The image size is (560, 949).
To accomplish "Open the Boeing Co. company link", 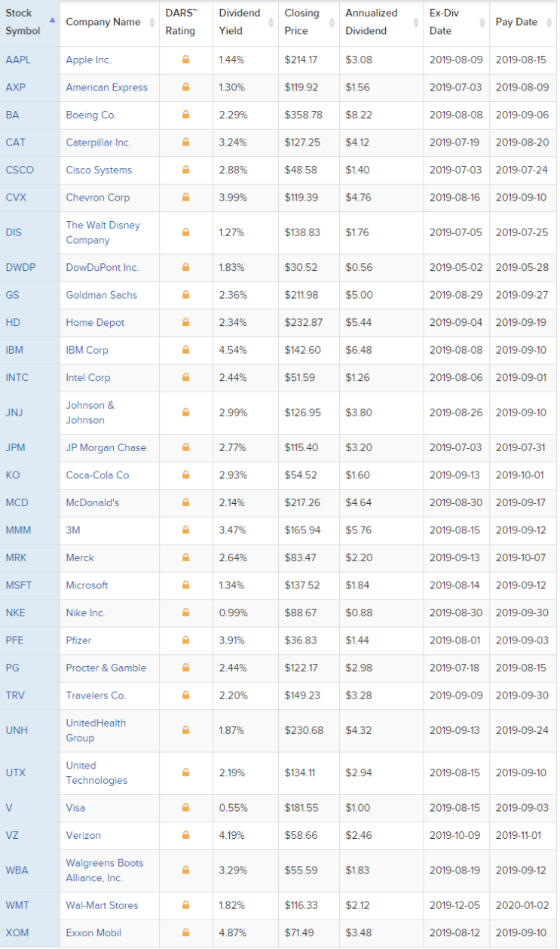I will (91, 115).
